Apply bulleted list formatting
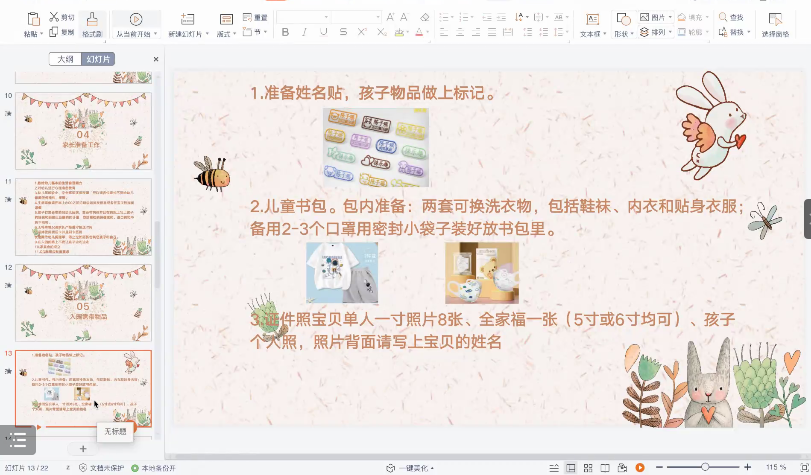Image resolution: width=811 pixels, height=475 pixels. click(444, 17)
